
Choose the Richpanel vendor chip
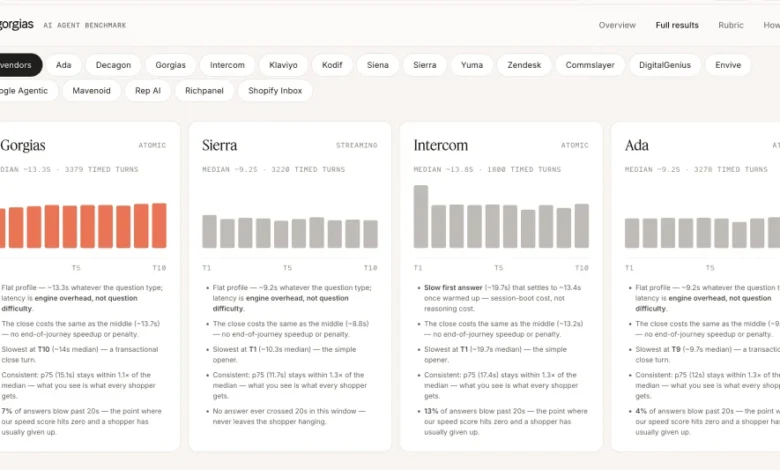(204, 91)
